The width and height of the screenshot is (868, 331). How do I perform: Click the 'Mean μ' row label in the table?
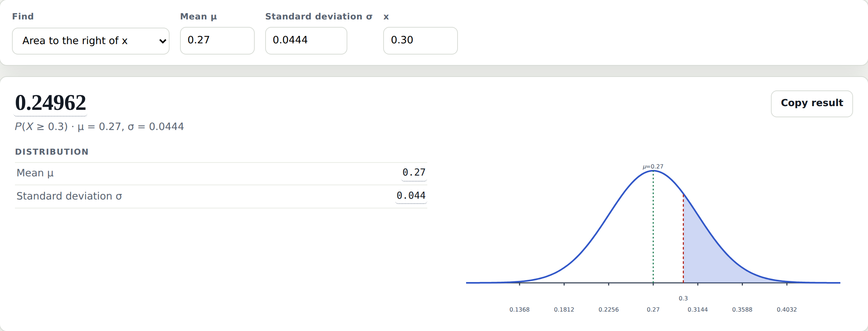[35, 173]
